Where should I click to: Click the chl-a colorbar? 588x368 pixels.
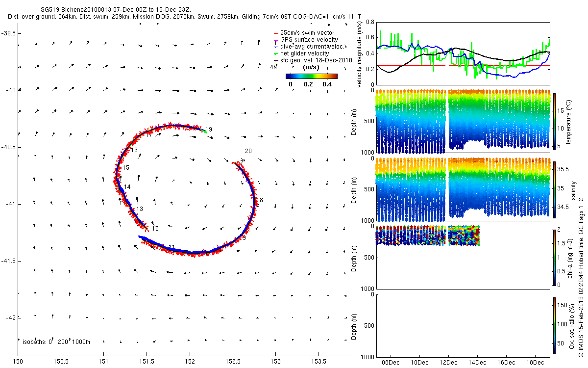(554, 257)
